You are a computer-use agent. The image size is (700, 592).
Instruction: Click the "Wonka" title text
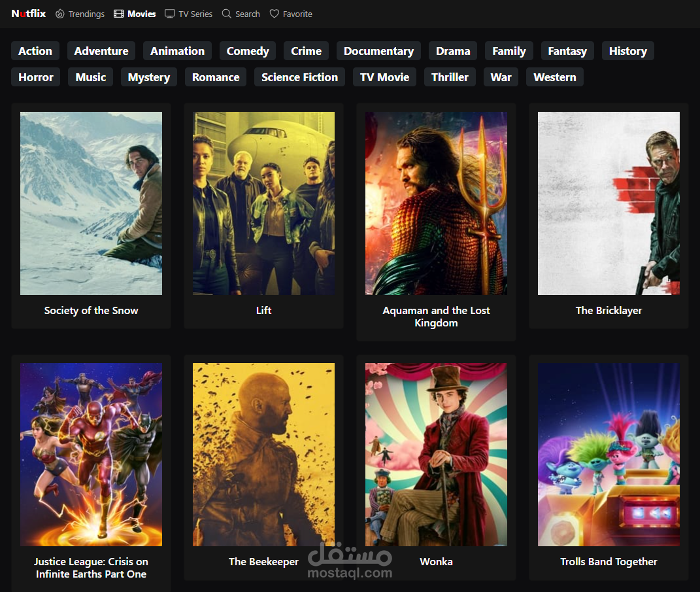[436, 562]
